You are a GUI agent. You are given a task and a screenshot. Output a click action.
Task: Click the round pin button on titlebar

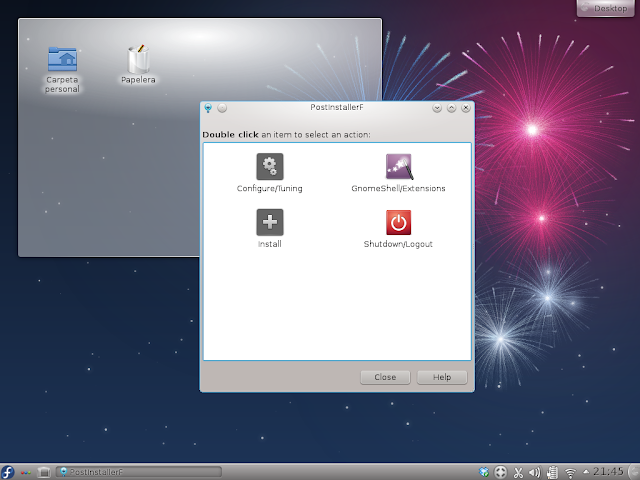pos(222,108)
